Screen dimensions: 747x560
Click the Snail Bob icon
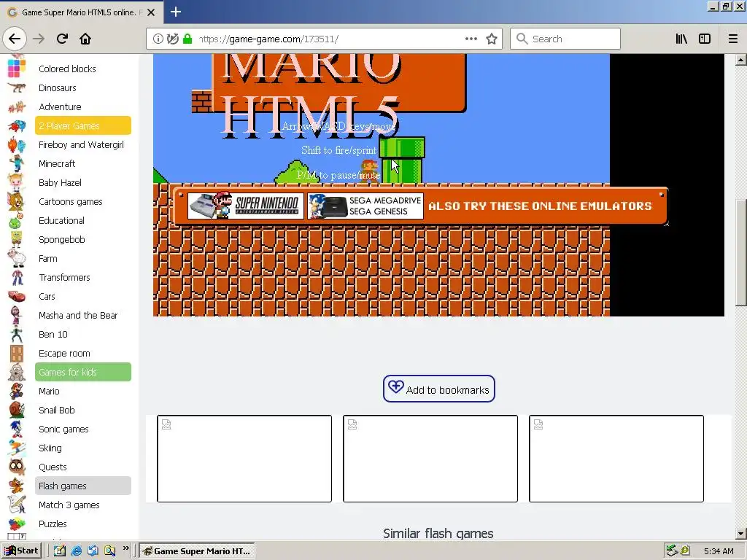(17, 410)
